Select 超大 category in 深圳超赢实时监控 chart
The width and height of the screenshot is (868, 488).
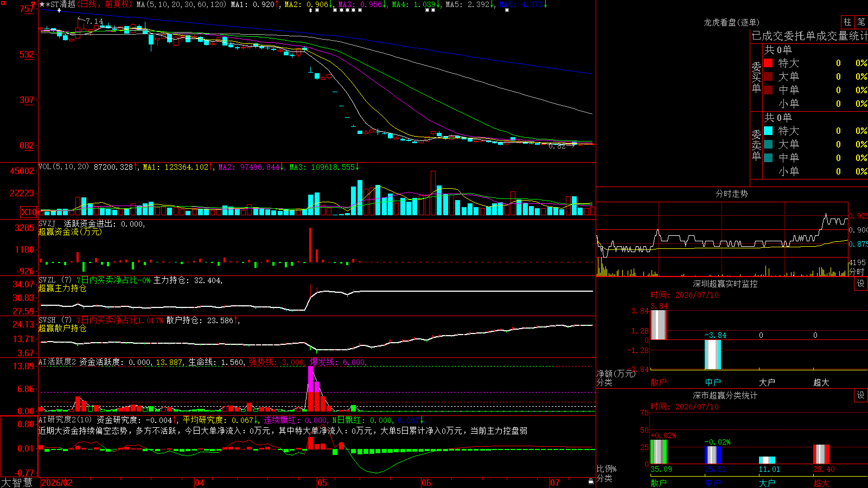point(821,382)
